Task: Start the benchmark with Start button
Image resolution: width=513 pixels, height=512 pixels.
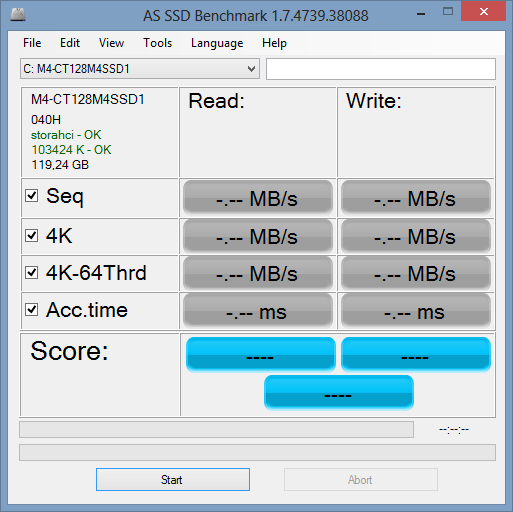Action: pyautogui.click(x=173, y=480)
